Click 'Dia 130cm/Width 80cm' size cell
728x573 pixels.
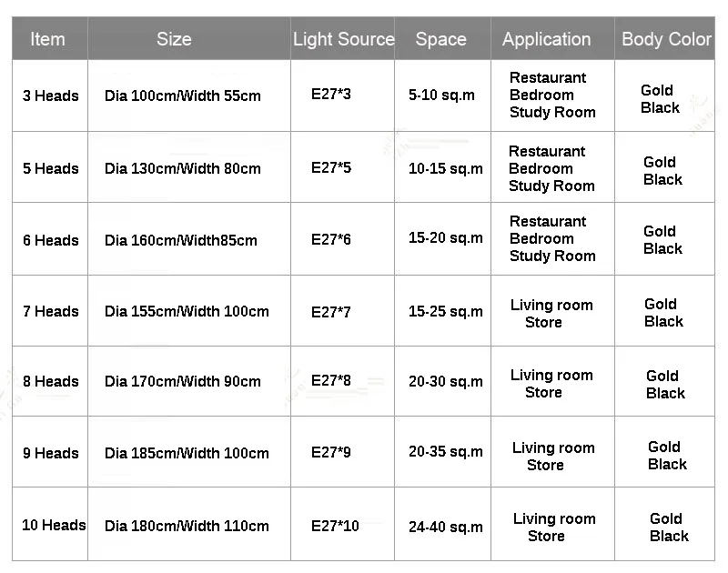[x=189, y=167]
